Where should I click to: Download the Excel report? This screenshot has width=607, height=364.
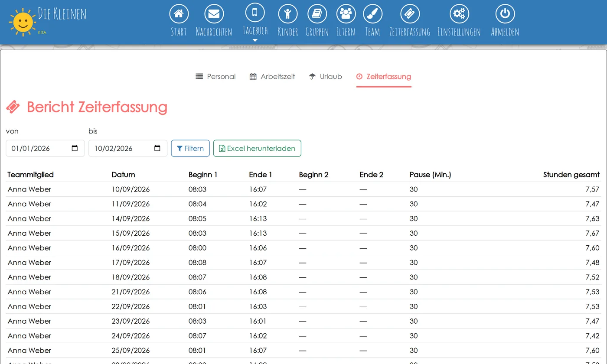[x=257, y=148]
